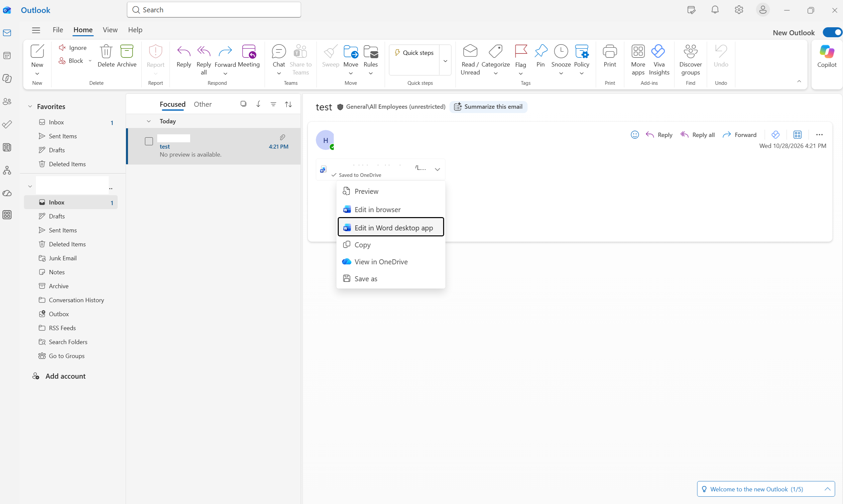This screenshot has height=504, width=843.
Task: Select Edit in Word desktop app
Action: point(391,227)
